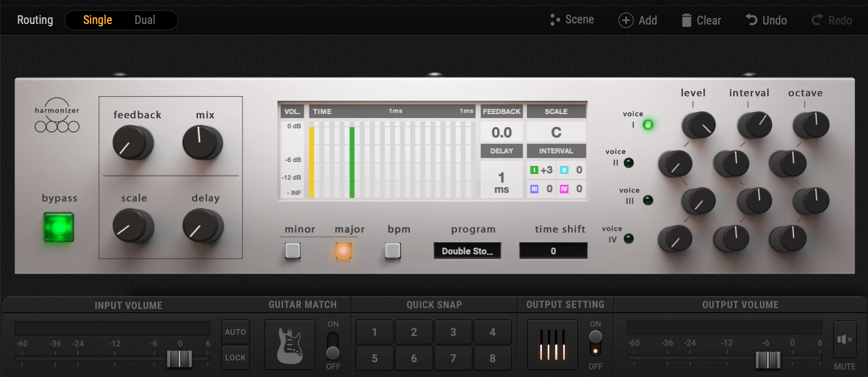Click the input volume slider handle
Image resolution: width=868 pixels, height=377 pixels.
click(x=180, y=359)
